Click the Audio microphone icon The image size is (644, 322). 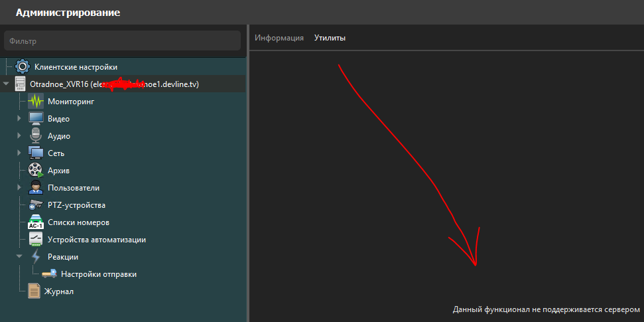[36, 135]
